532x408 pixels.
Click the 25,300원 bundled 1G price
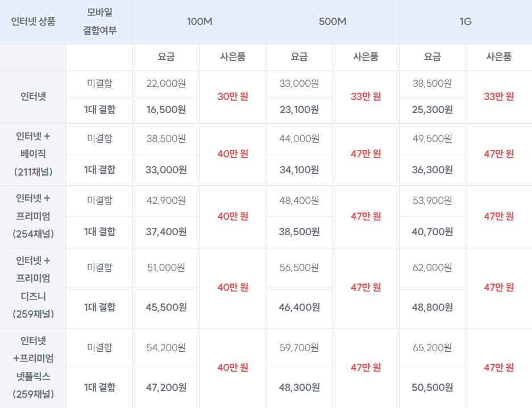pos(432,110)
